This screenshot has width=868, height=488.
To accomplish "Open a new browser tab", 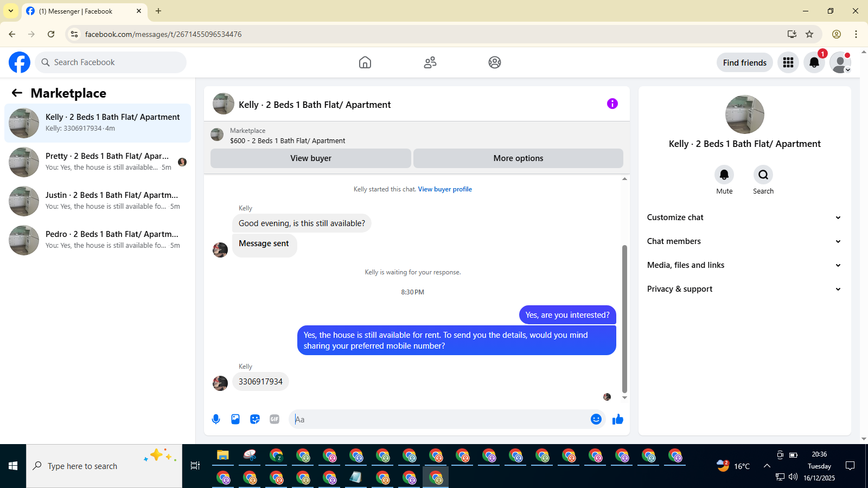I will coord(158,11).
